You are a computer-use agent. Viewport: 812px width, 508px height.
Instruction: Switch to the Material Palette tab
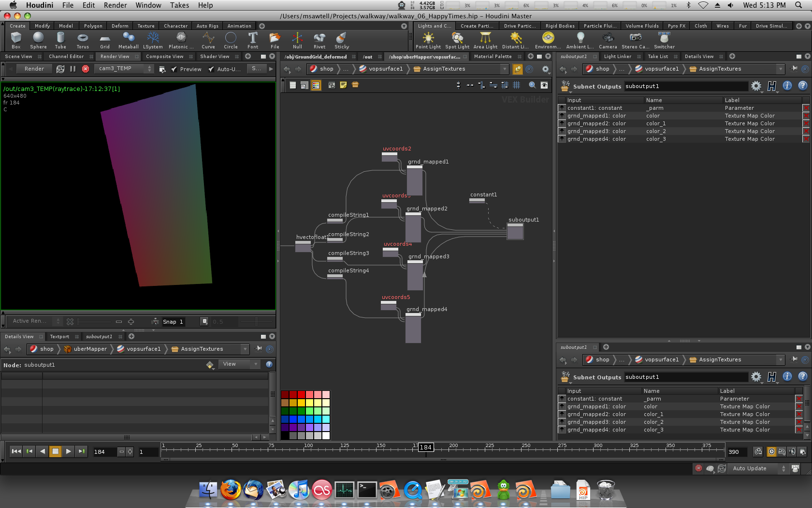tap(493, 57)
